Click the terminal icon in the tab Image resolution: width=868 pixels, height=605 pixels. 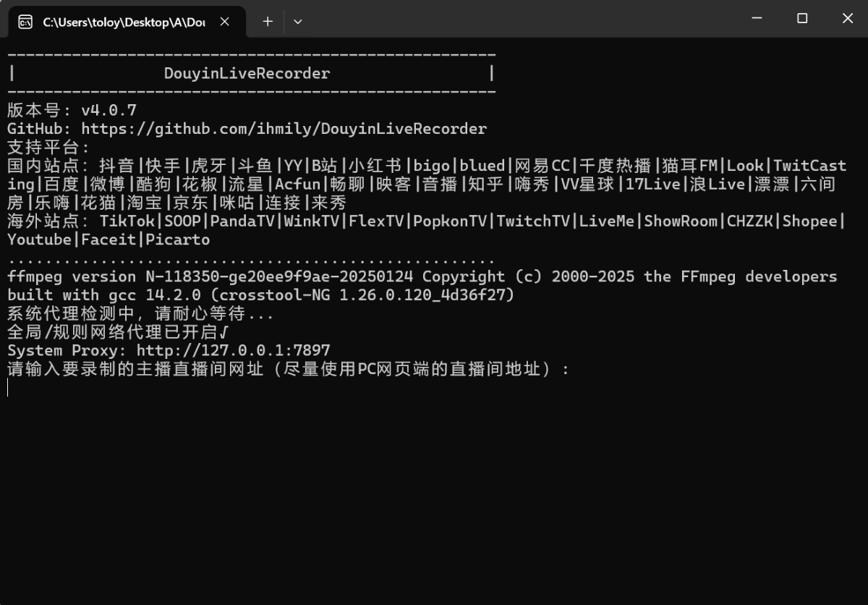pos(25,22)
